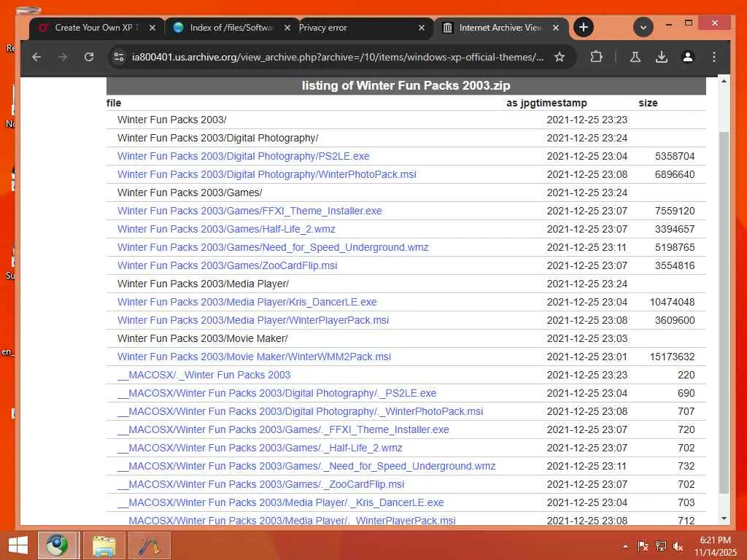Switch to Index of /files/Software tab

point(231,28)
